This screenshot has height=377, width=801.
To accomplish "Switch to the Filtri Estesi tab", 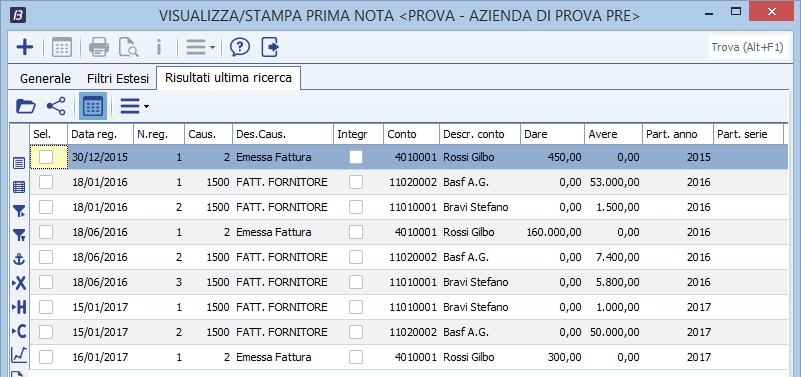I will (118, 79).
